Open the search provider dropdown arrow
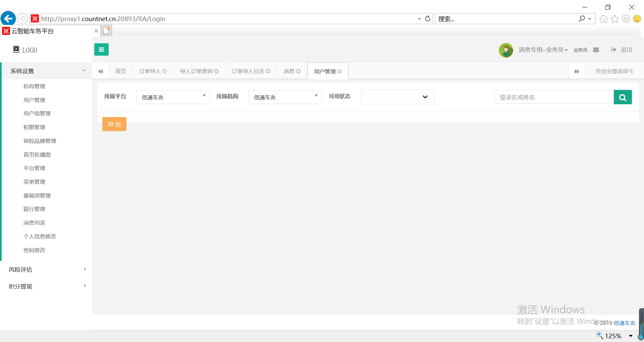Viewport: 644px width, 342px height. pos(590,19)
